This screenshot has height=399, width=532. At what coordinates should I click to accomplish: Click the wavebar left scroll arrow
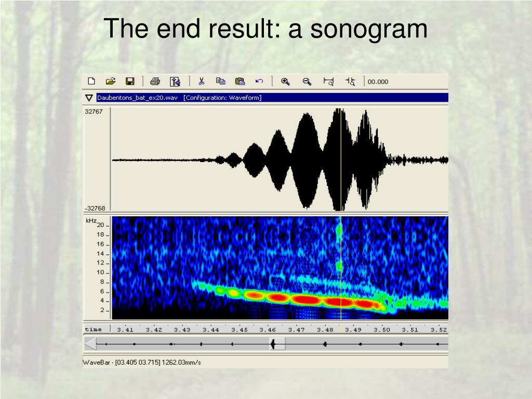[90, 344]
